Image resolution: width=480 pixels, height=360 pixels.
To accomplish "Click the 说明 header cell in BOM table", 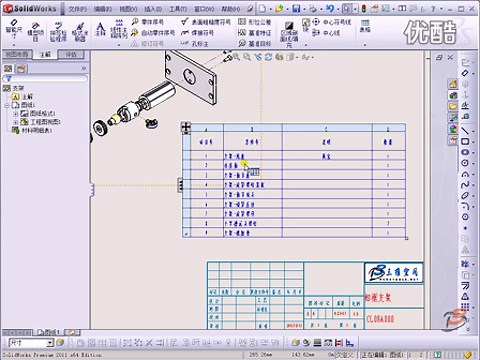I will pyautogui.click(x=327, y=142).
